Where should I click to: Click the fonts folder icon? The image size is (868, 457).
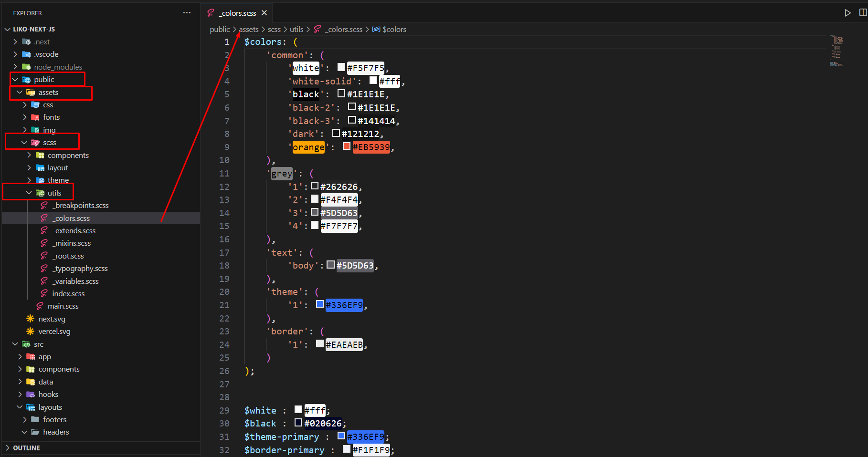pyautogui.click(x=35, y=117)
